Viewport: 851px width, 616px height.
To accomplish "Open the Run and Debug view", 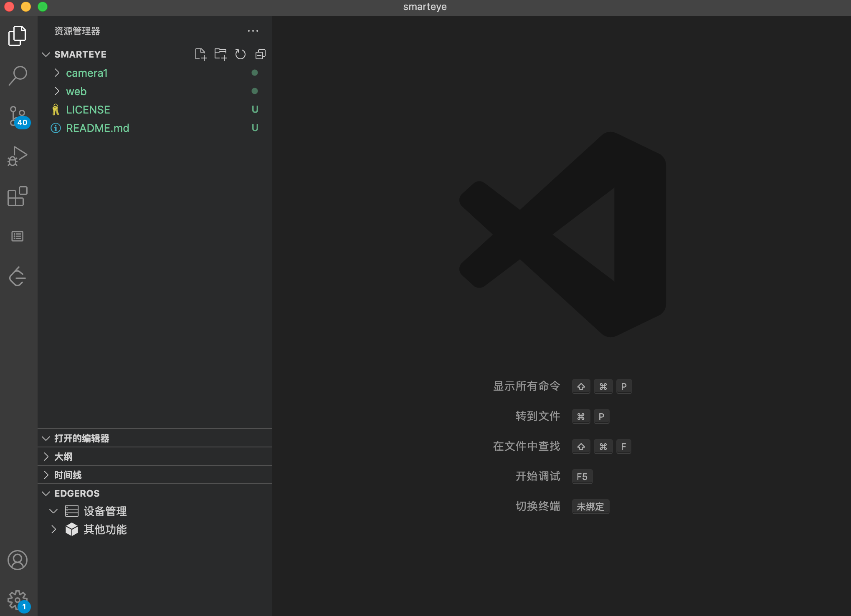I will 18,156.
